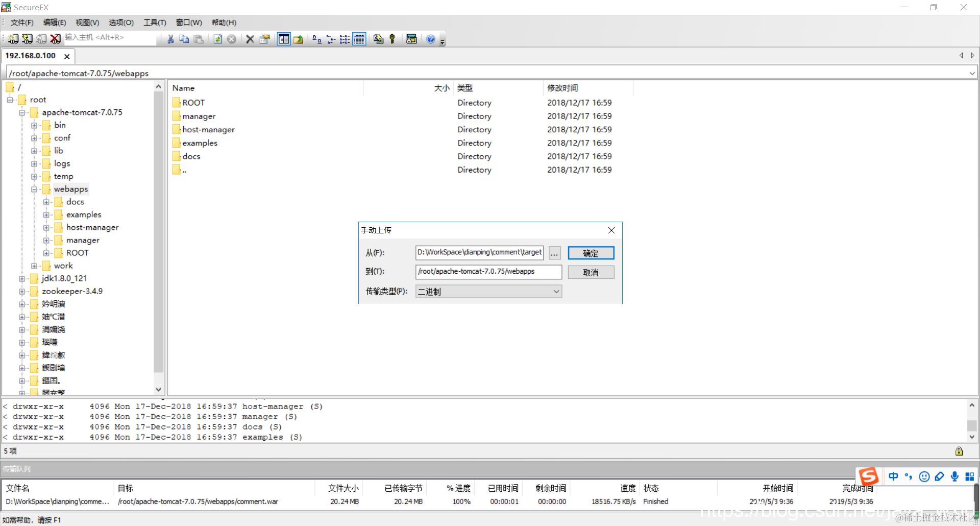Viewport: 980px width, 526px height.
Task: Select the ROOT directory in file list
Action: click(193, 103)
